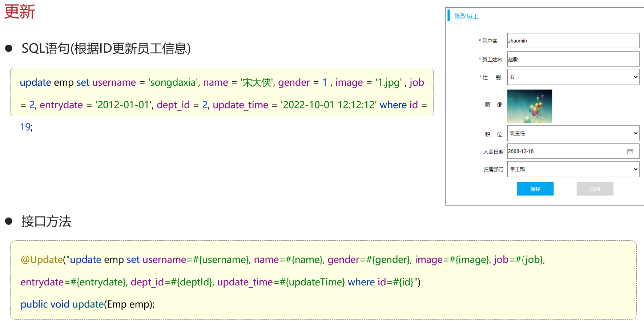The image size is (644, 321).
Task: Click the red 更新 heading
Action: tap(20, 12)
